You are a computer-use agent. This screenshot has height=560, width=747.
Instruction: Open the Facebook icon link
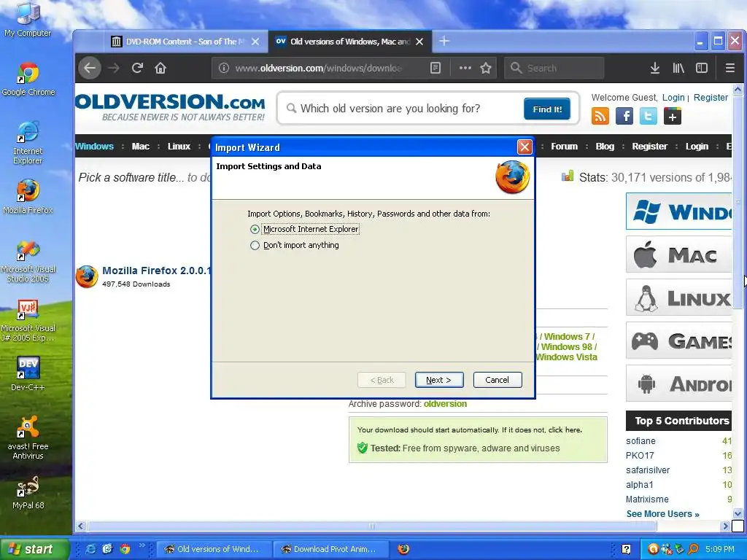pyautogui.click(x=624, y=116)
